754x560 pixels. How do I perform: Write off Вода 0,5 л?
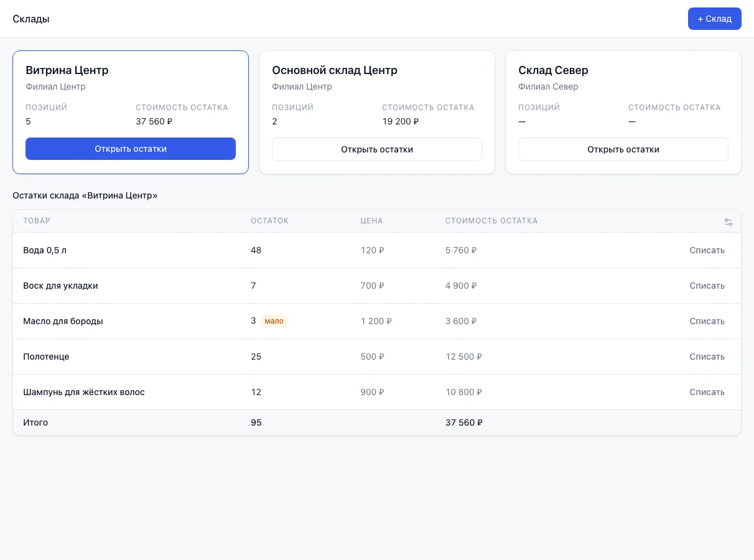click(x=707, y=250)
